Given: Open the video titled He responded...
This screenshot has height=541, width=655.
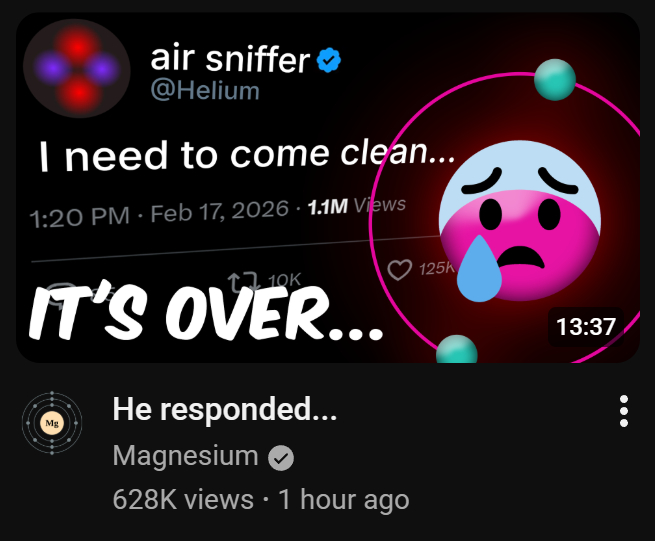Looking at the screenshot, I should (x=225, y=409).
